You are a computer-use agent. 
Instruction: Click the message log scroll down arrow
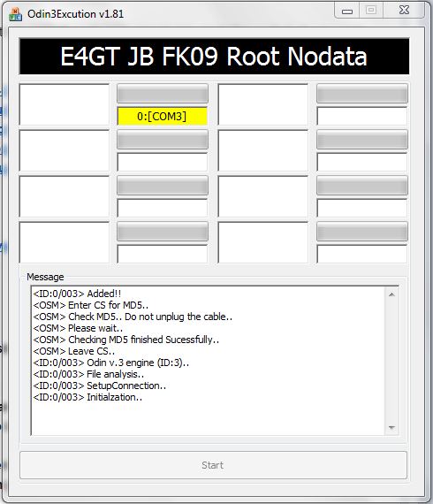click(x=391, y=427)
